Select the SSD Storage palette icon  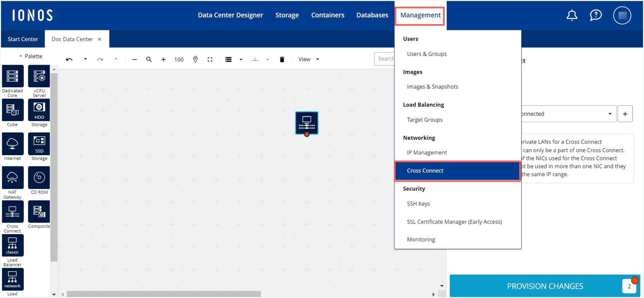[x=39, y=144]
